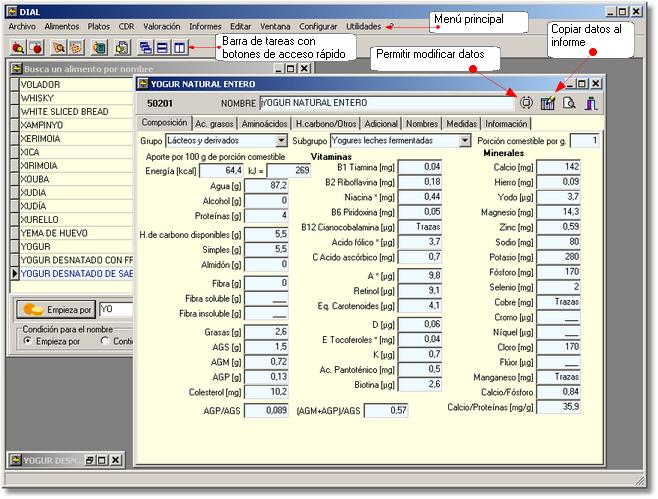Restore the minimized YOGUR DESN window
Image resolution: width=658 pixels, height=499 pixels.
click(x=89, y=460)
